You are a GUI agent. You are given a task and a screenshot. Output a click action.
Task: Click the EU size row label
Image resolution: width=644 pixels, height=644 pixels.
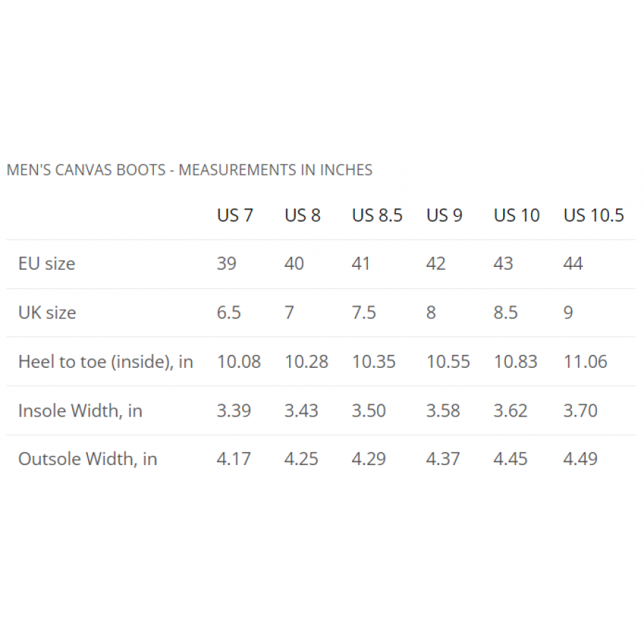(x=47, y=263)
